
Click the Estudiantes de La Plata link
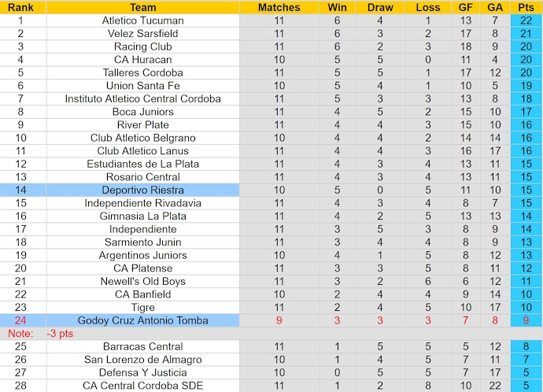(143, 164)
